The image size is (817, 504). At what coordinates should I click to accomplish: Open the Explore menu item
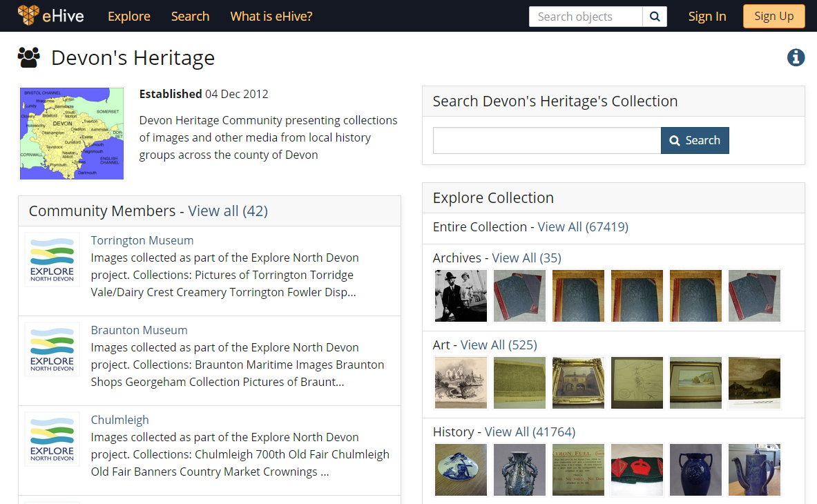coord(129,16)
